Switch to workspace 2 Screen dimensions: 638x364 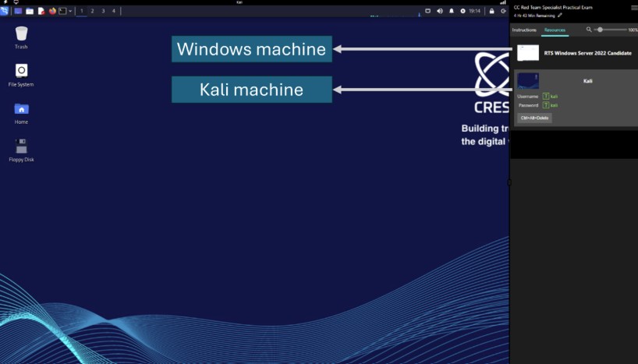point(92,11)
